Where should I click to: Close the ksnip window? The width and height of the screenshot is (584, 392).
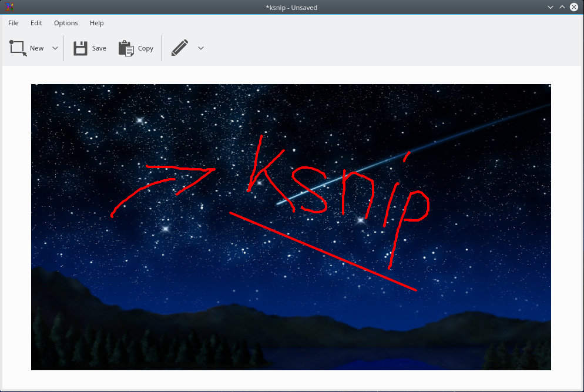574,7
